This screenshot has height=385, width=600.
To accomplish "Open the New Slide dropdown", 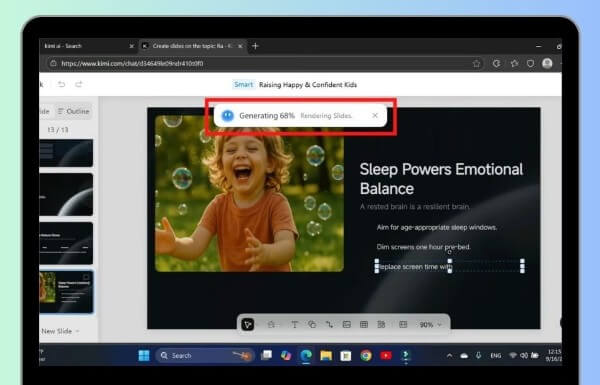I will 60,331.
